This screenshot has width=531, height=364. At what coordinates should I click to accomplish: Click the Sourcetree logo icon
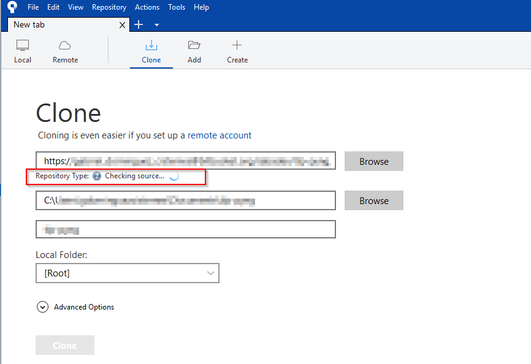12,7
